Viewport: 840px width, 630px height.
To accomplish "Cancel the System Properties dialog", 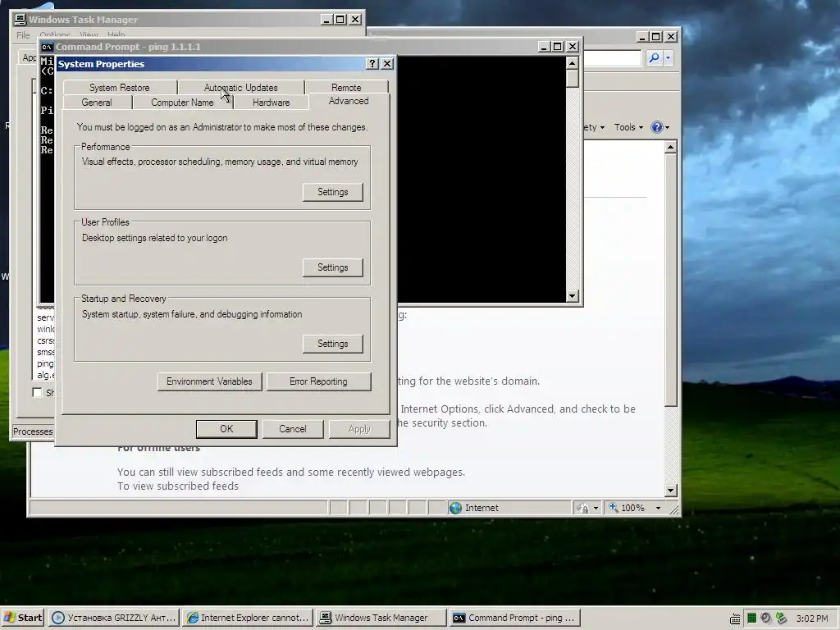I will click(293, 428).
